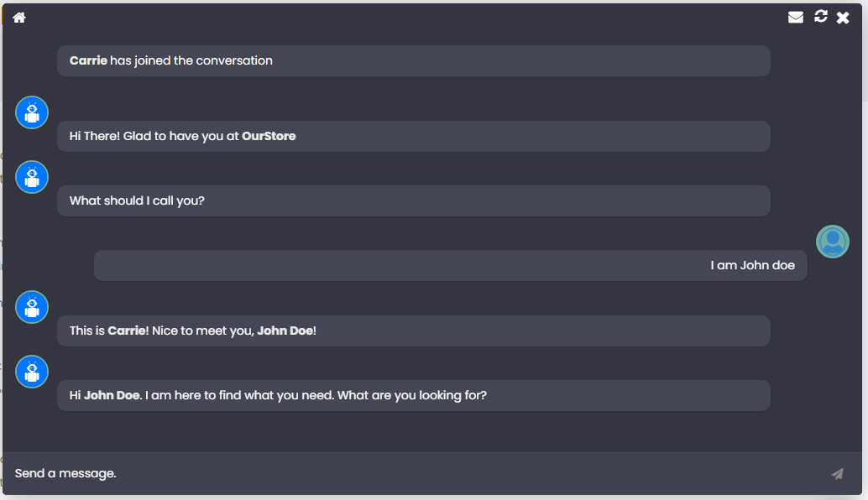Click the home icon in chat header
Viewport: 868px width, 500px height.
(19, 18)
